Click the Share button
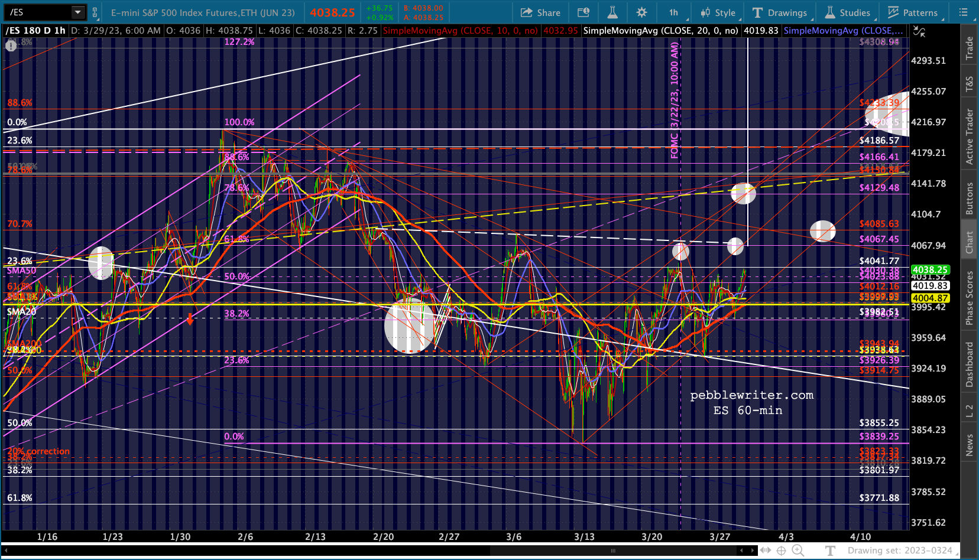979x560 pixels. pyautogui.click(x=540, y=12)
